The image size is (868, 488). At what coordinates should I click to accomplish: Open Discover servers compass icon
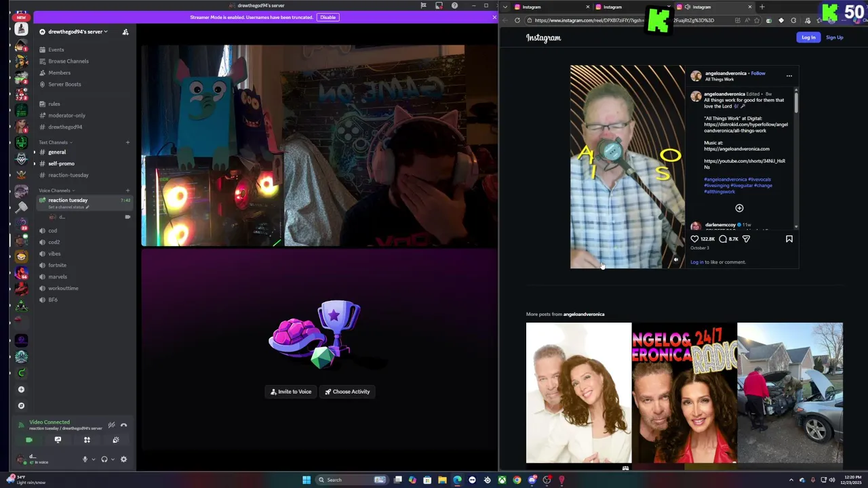[x=21, y=405]
